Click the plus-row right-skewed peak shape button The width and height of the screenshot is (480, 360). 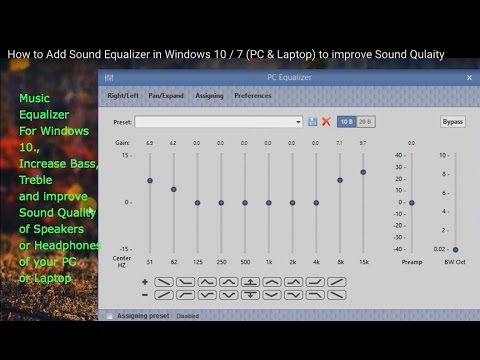coord(294,282)
